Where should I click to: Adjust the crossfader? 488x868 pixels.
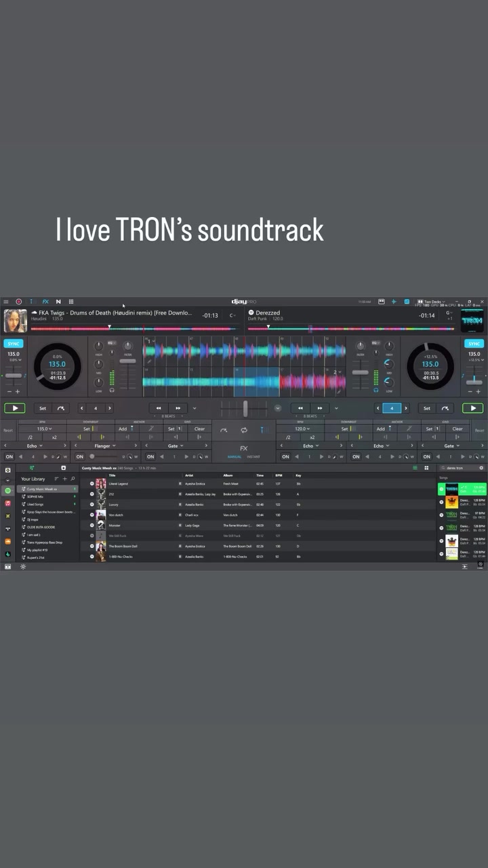pos(245,408)
